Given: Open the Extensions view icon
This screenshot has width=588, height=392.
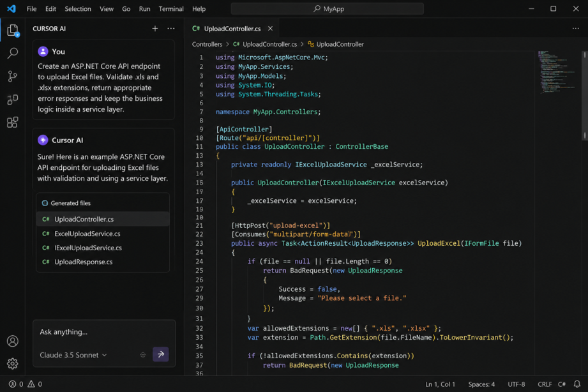Looking at the screenshot, I should (x=13, y=123).
